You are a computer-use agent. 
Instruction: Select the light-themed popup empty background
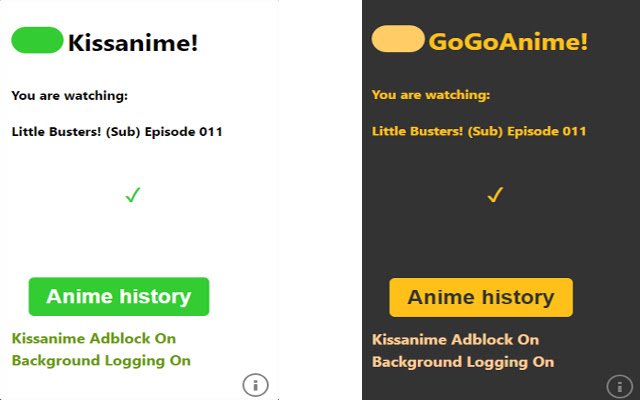(x=140, y=240)
